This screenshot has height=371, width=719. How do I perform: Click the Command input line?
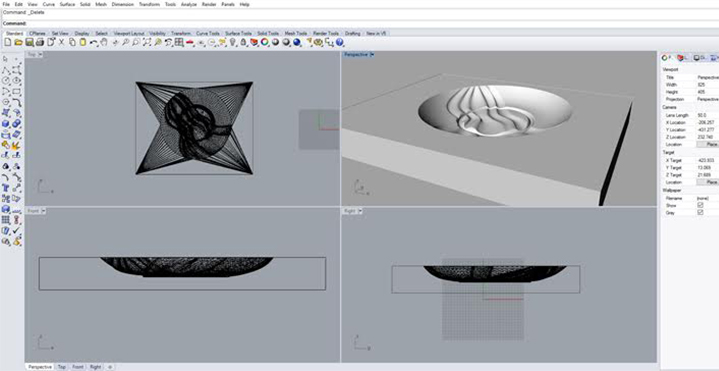click(360, 23)
